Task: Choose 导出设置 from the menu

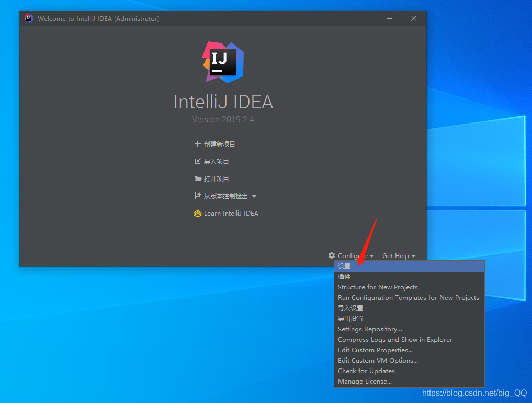Action: (x=409, y=319)
